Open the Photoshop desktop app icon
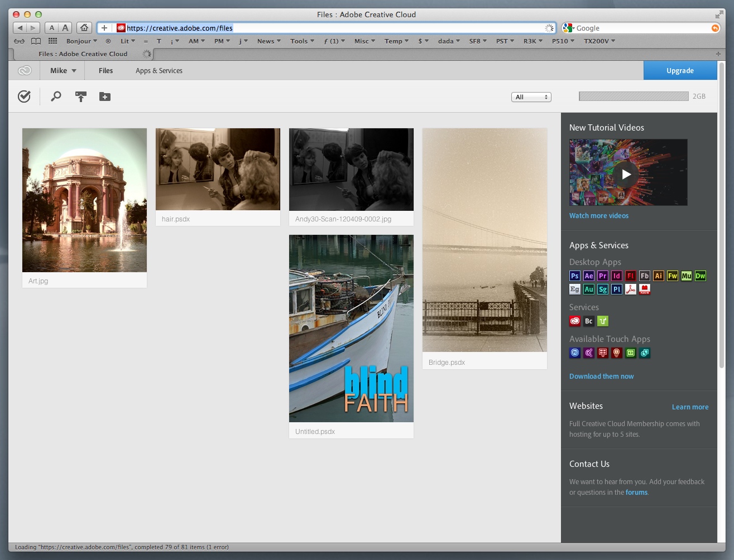Screen dimensions: 734x560 tap(574, 276)
